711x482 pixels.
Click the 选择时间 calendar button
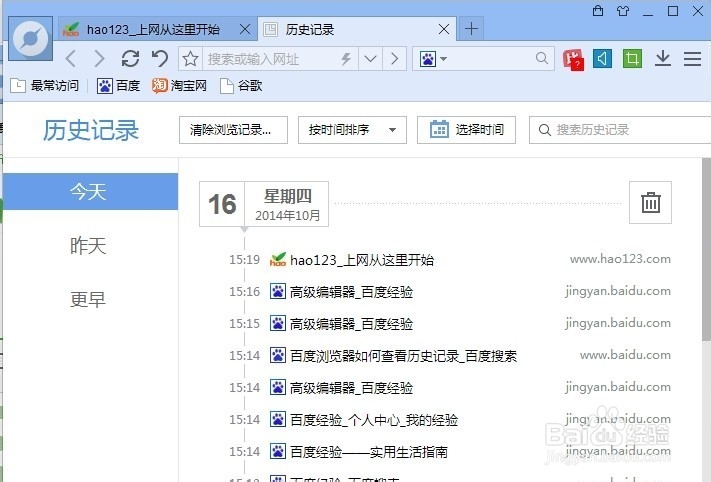point(466,130)
